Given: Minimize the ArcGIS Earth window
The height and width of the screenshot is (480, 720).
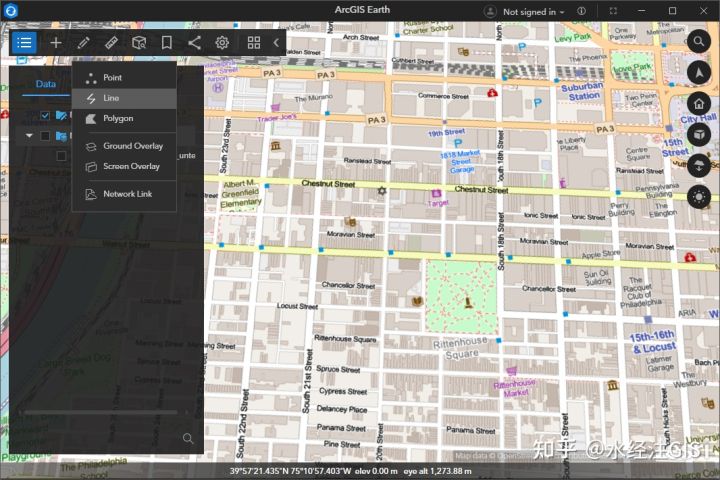Looking at the screenshot, I should 642,11.
